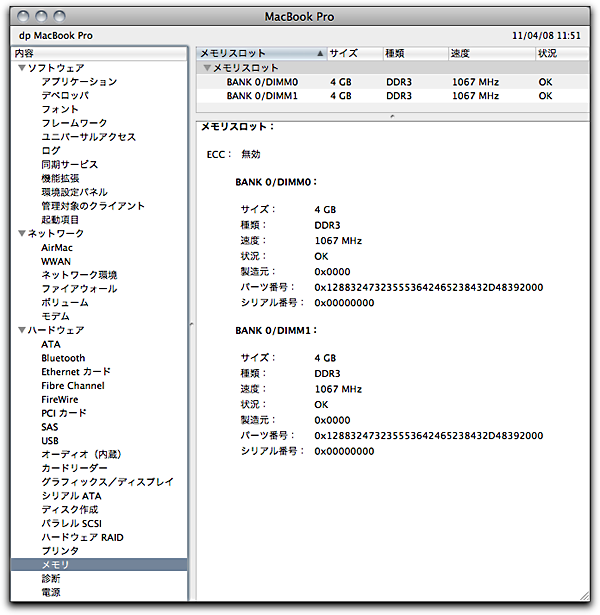600x615 pixels.
Task: Open the Bluetooth hardware entry
Action: point(63,358)
